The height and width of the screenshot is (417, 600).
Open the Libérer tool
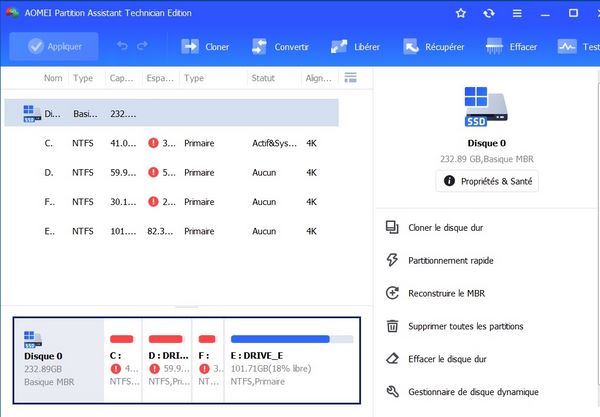click(x=355, y=47)
